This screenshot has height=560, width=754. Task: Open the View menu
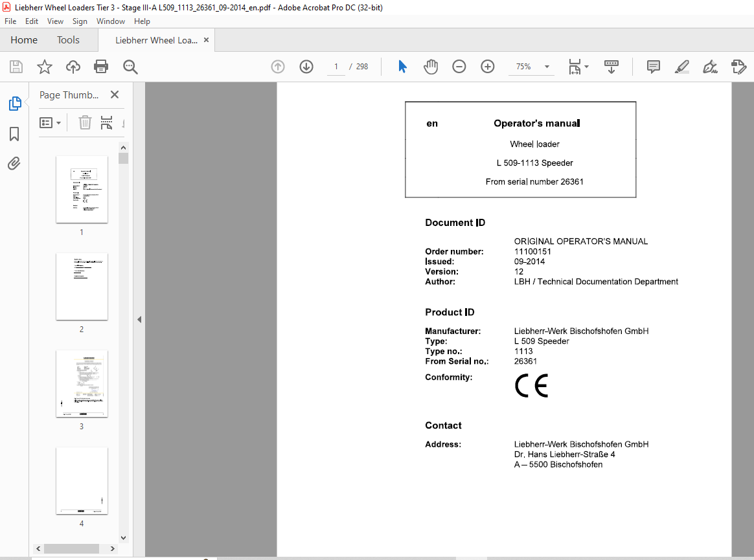point(55,21)
